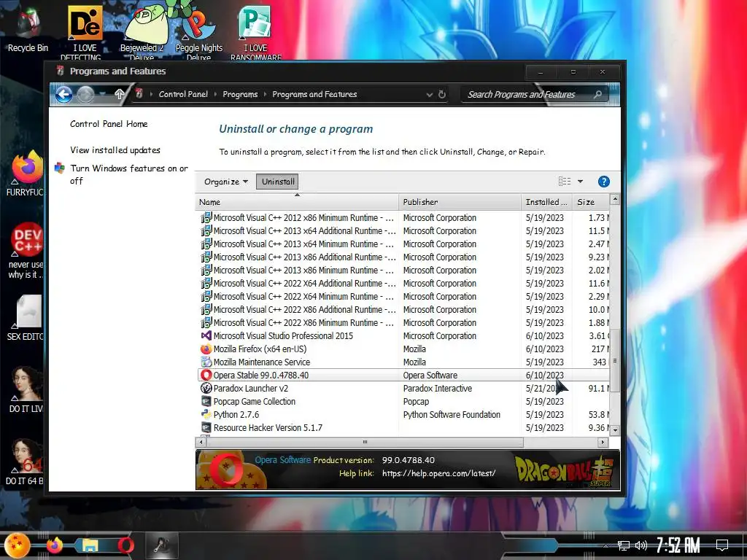
Task: Click the Resource Hacker list icon
Action: click(x=206, y=427)
